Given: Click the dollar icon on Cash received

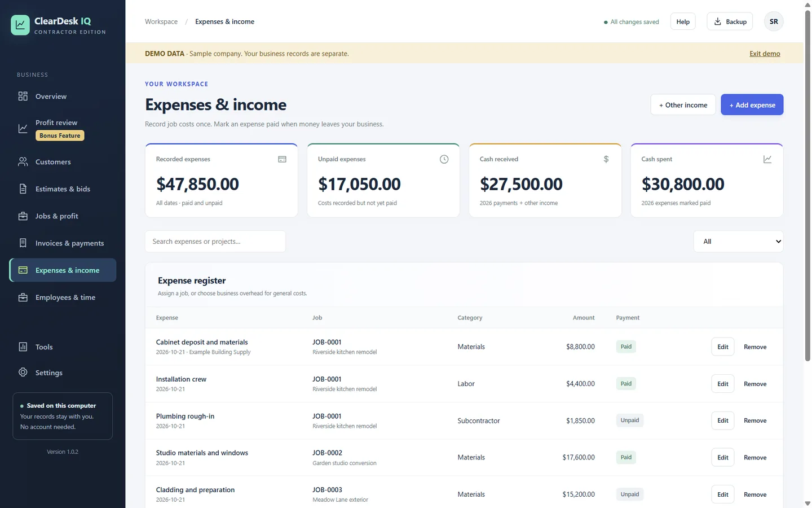Looking at the screenshot, I should [606, 159].
